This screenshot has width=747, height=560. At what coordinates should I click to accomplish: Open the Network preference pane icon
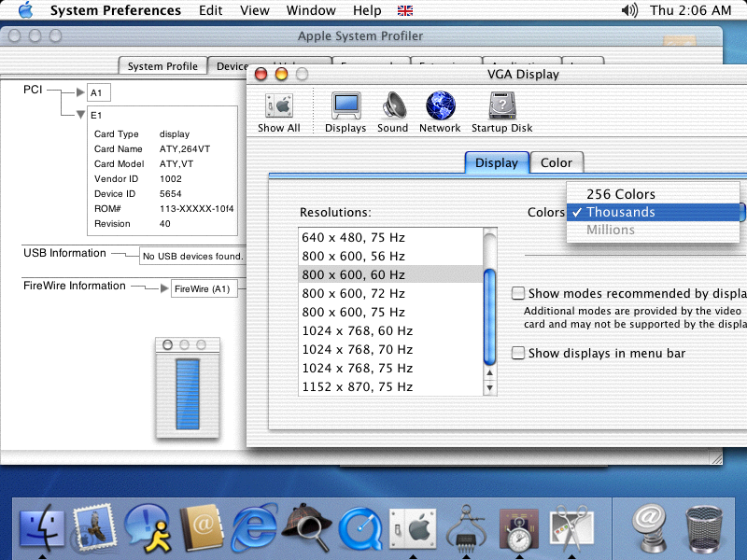[x=440, y=112]
